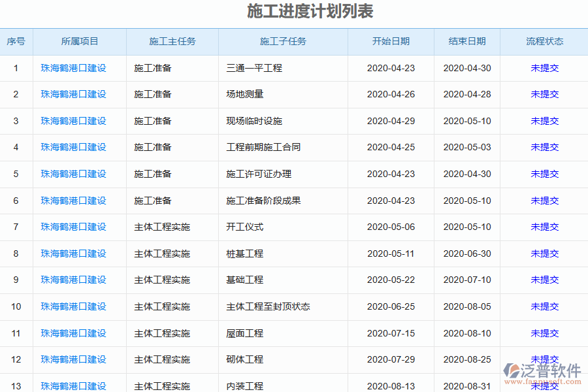
Task: Open the 珠海鹤港口建设 project link in row 1
Action: 79,67
